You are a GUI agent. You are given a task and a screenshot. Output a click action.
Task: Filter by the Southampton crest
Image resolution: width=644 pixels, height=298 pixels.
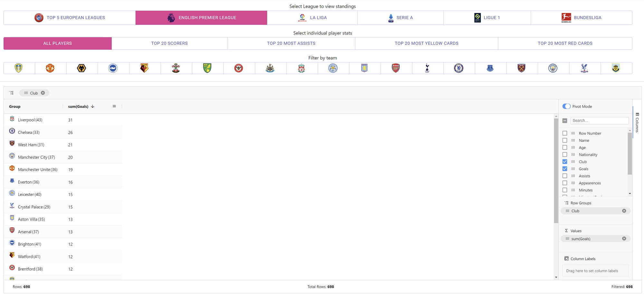point(176,68)
